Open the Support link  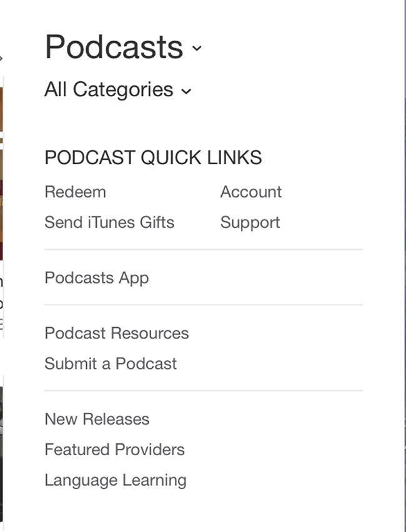point(250,224)
